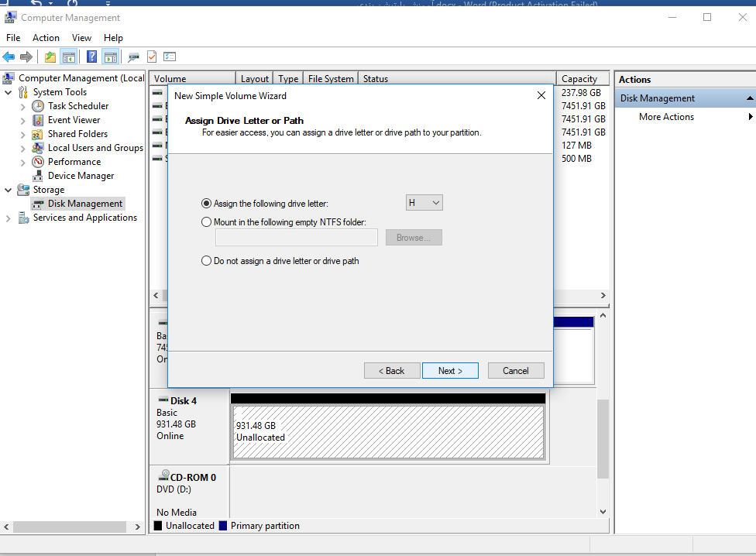
Task: Click the blue Help question mark icon
Action: point(92,57)
